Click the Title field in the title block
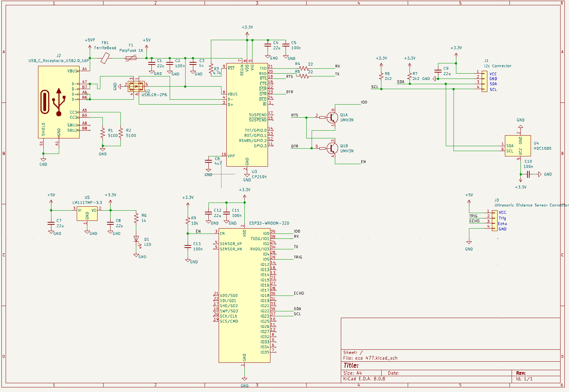 pos(351,366)
